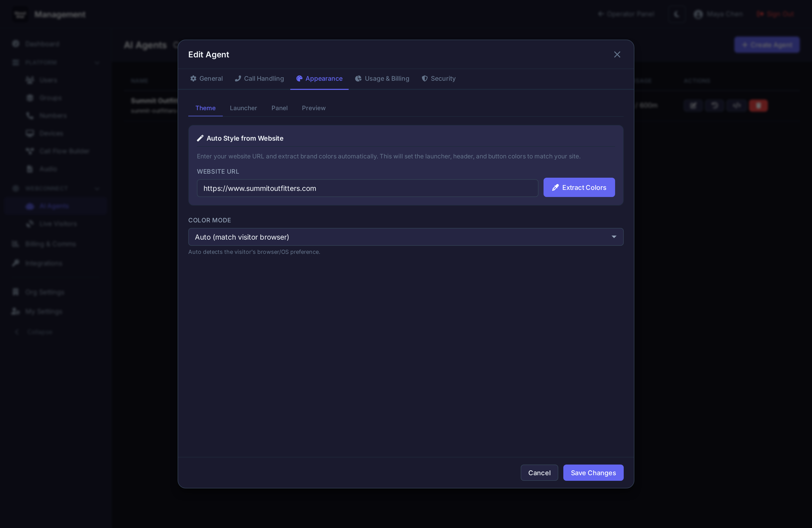Close the Edit Agent dialog with X
The width and height of the screenshot is (812, 528).
617,55
